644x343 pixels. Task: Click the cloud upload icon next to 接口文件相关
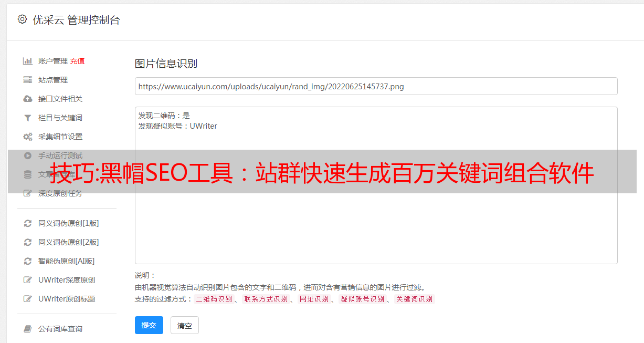tap(28, 99)
